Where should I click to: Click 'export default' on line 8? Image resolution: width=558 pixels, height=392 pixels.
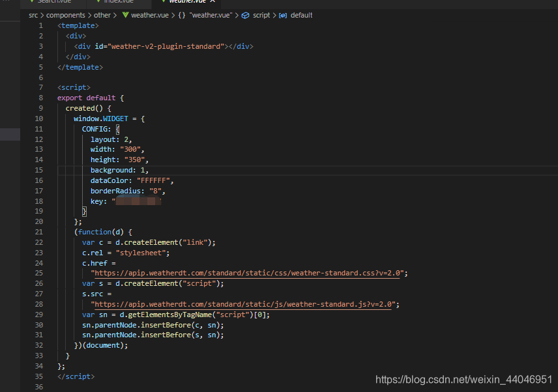click(87, 98)
